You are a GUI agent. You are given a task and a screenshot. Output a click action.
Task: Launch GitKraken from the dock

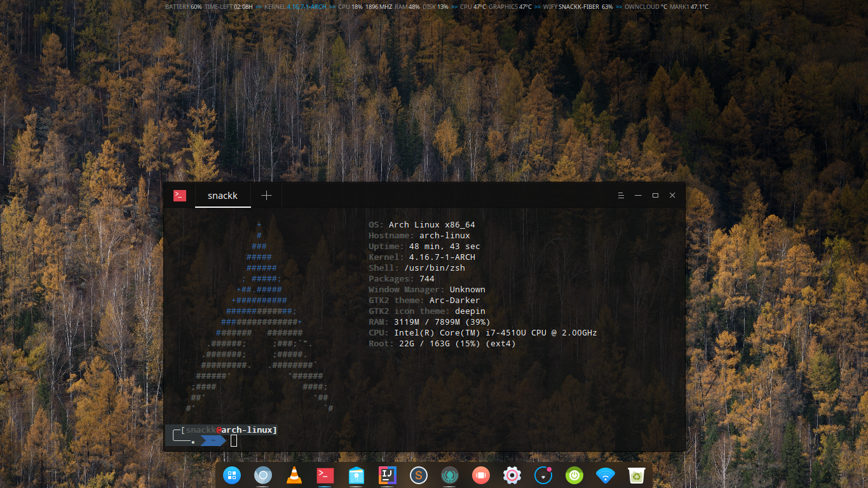[450, 475]
